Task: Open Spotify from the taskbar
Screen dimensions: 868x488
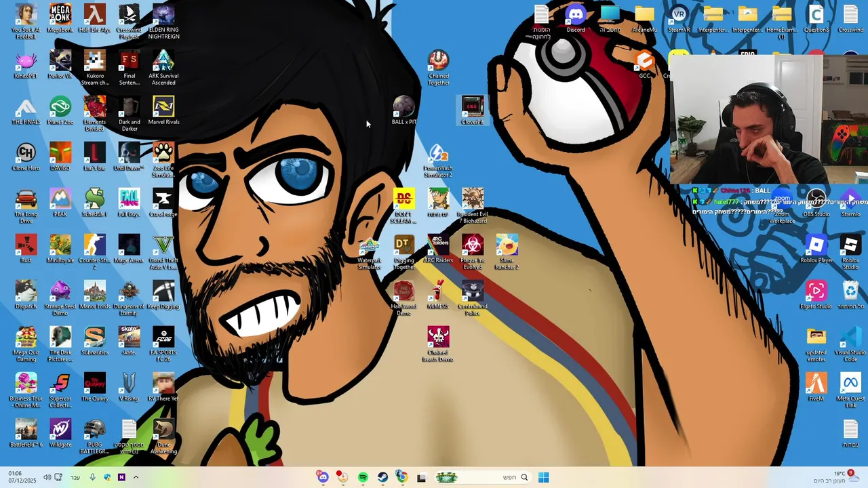Action: click(363, 477)
